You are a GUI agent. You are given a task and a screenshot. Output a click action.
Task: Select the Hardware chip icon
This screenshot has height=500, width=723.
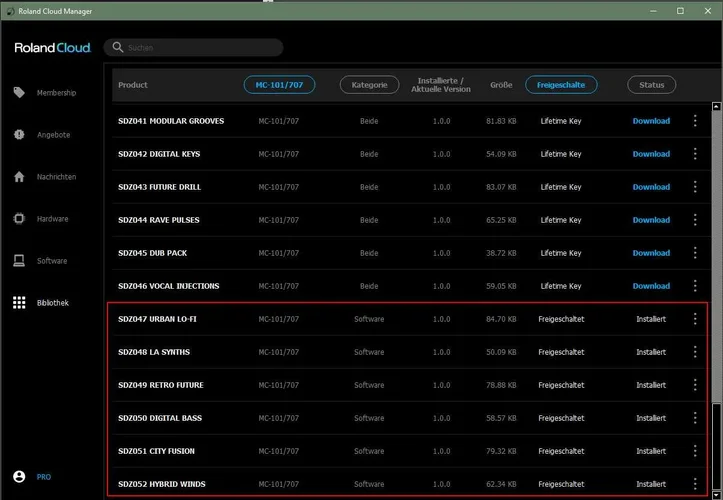click(x=19, y=219)
